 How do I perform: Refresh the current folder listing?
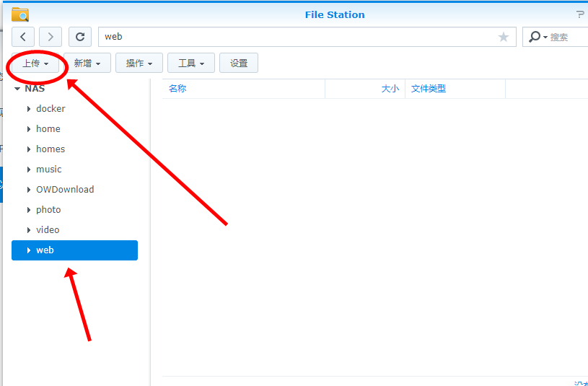(x=80, y=37)
